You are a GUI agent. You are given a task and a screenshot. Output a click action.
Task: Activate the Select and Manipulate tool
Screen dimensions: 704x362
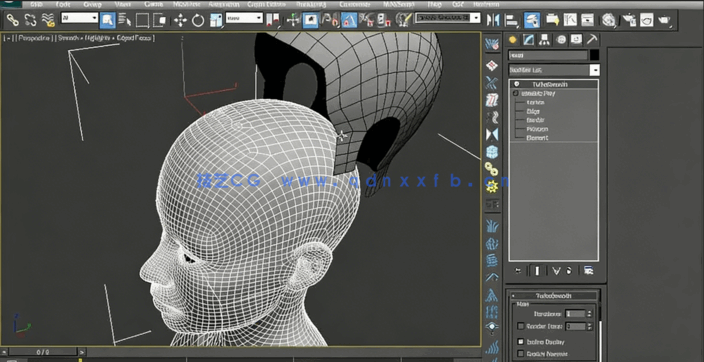[x=293, y=20]
